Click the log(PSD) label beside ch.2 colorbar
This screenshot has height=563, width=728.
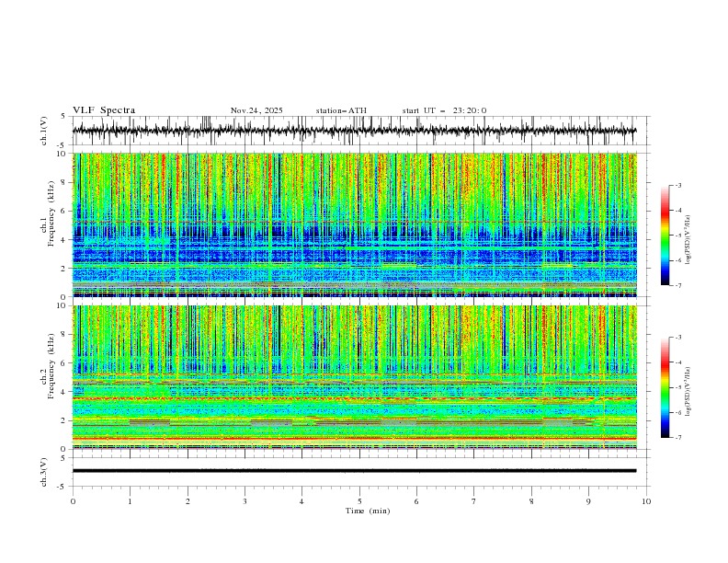click(x=688, y=391)
